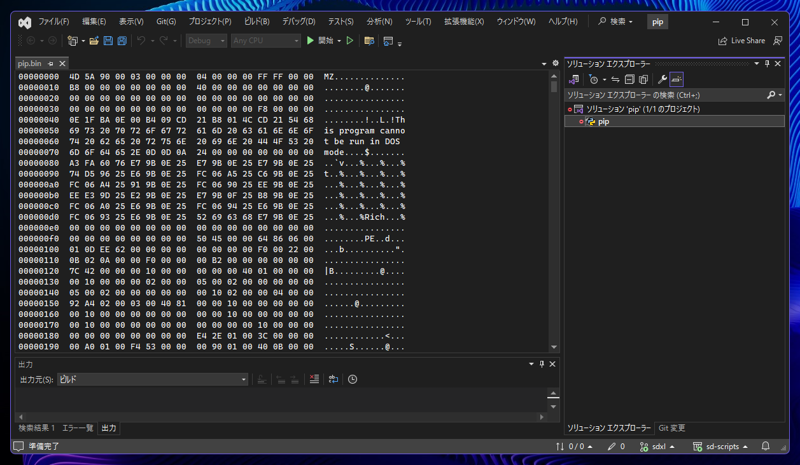This screenshot has width=800, height=465.
Task: Open the プロジェクト(P) menu
Action: coord(210,21)
